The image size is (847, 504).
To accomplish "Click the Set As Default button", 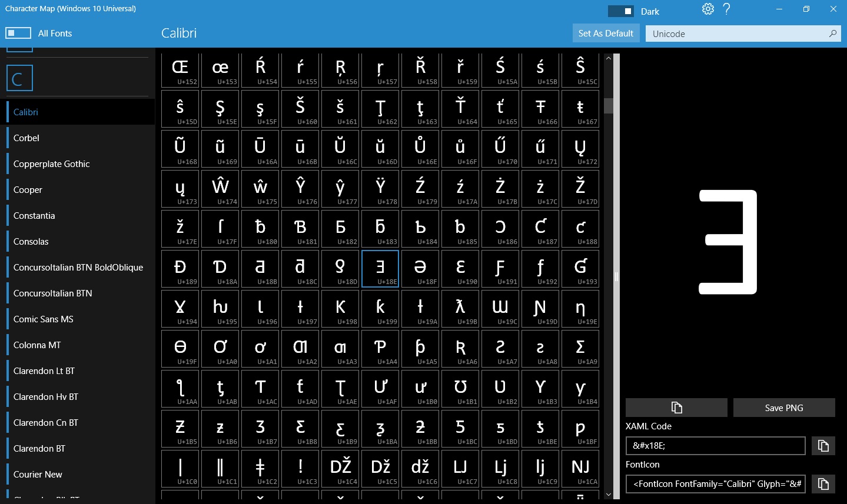I will click(606, 34).
